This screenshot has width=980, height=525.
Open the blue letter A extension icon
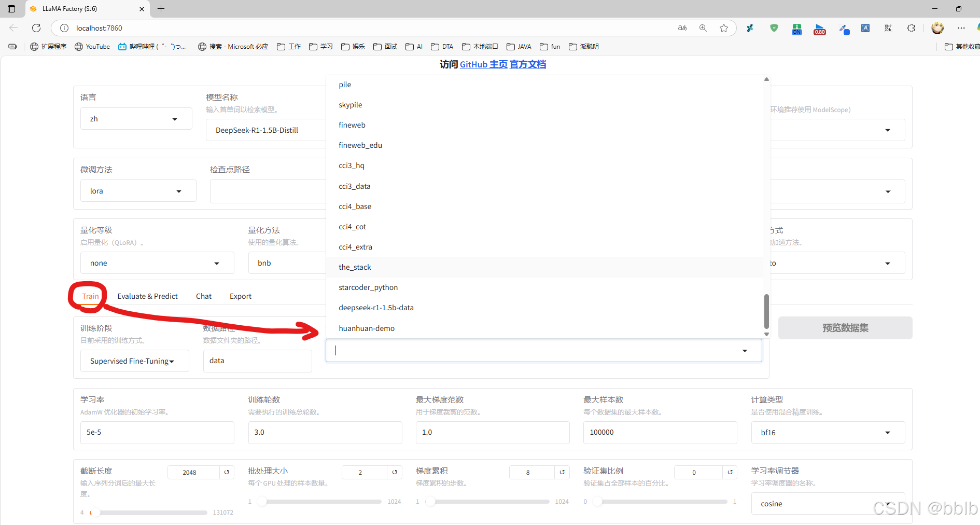click(x=865, y=28)
